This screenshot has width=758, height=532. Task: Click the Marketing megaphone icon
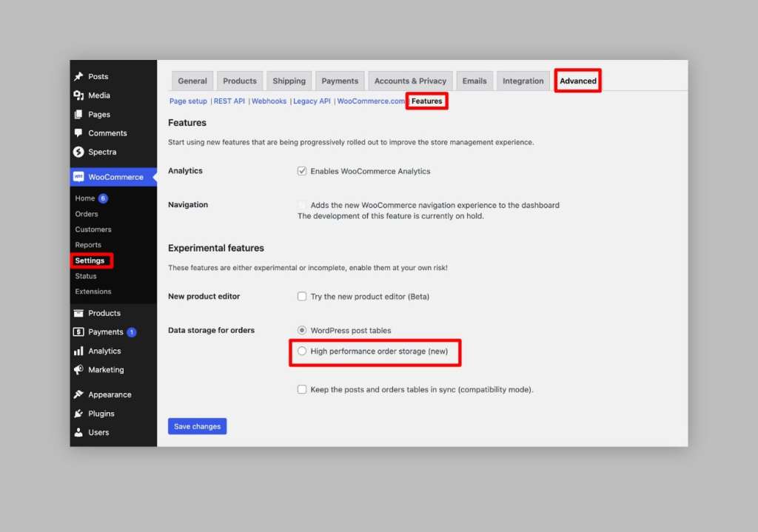pos(78,370)
